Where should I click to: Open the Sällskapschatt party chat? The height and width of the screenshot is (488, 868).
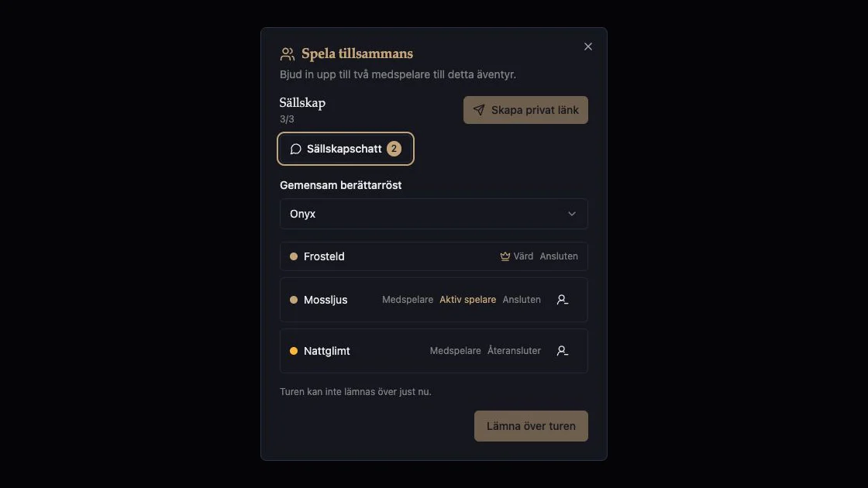click(x=346, y=149)
